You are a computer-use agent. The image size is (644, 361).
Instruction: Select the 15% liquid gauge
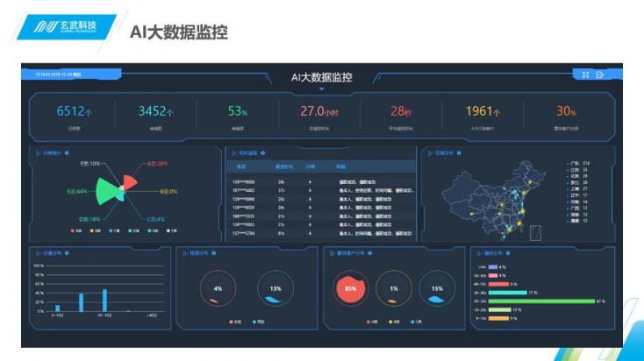[x=437, y=289]
